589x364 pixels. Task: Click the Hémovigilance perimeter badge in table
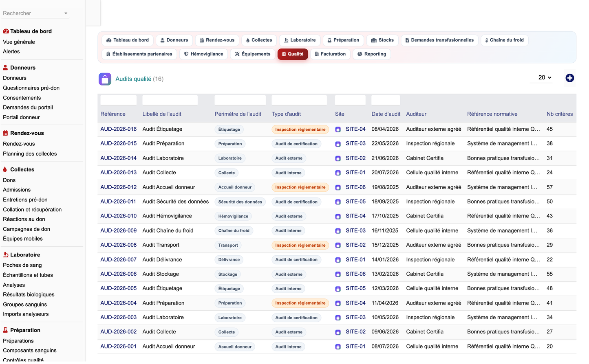(233, 217)
